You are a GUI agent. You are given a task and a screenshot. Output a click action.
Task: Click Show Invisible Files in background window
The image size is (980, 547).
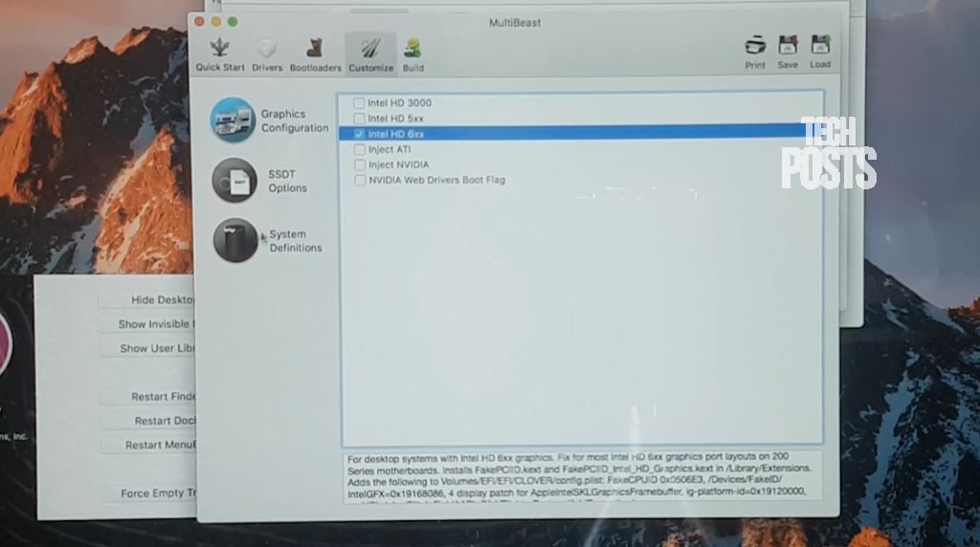148,324
